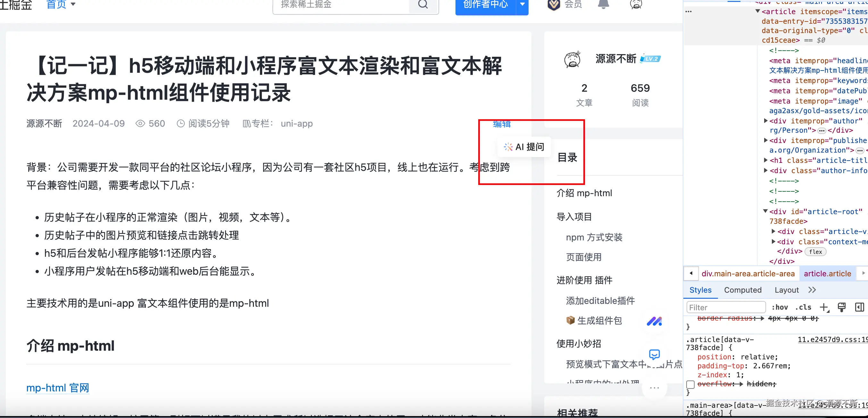
Task: Toggle the .cls class editor
Action: pyautogui.click(x=803, y=307)
